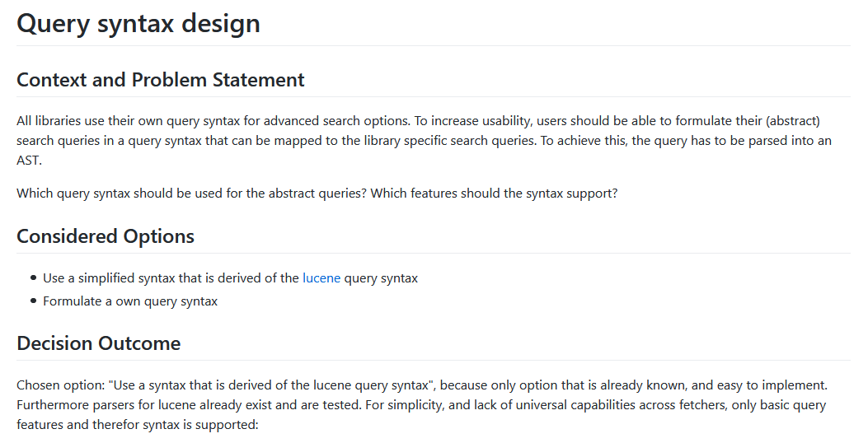Click the bullet dot before "Formulate a own"
This screenshot has width=868, height=443.
[34, 301]
